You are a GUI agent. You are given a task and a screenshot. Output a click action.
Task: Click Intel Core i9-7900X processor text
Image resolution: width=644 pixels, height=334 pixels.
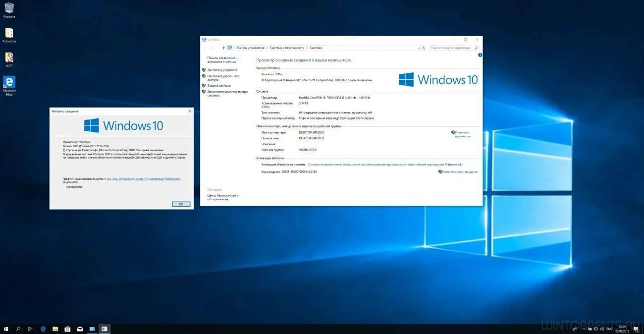334,98
